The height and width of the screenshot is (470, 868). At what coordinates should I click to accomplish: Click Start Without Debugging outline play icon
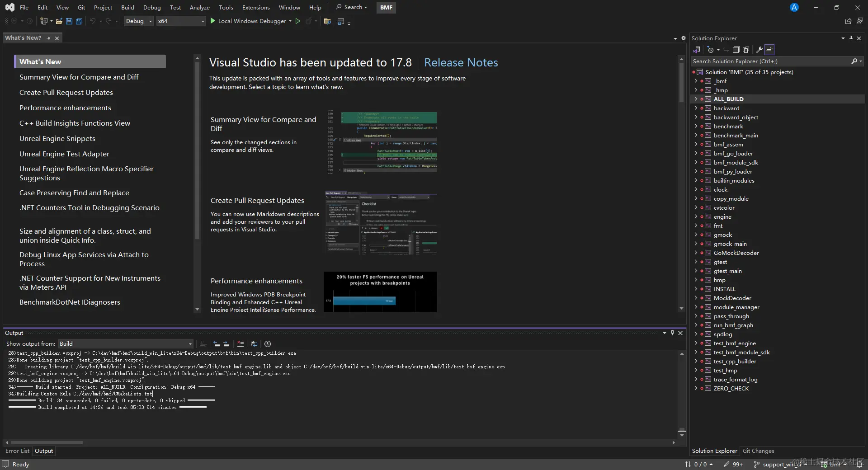[298, 21]
